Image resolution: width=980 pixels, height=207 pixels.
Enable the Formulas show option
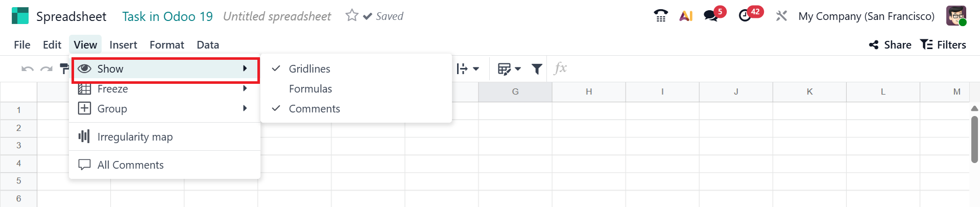pyautogui.click(x=310, y=89)
